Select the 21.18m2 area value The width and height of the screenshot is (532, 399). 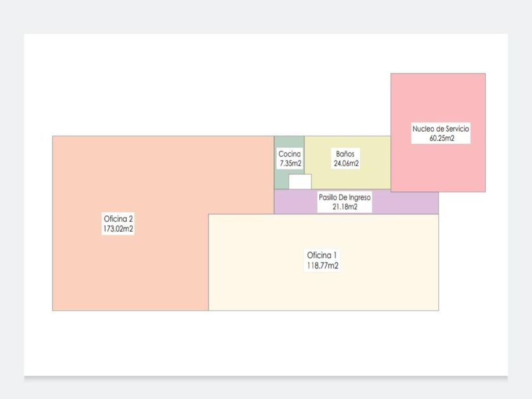(345, 206)
